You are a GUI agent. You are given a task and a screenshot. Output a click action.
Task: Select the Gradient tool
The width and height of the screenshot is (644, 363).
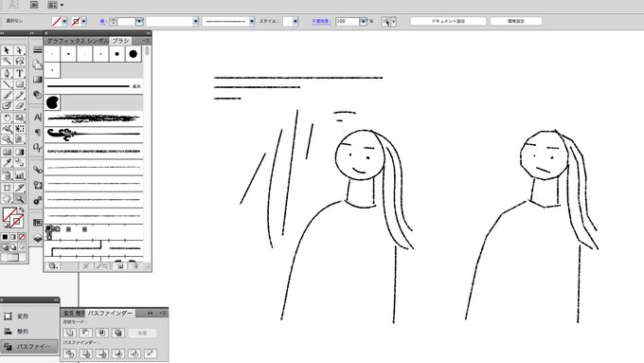click(x=19, y=152)
